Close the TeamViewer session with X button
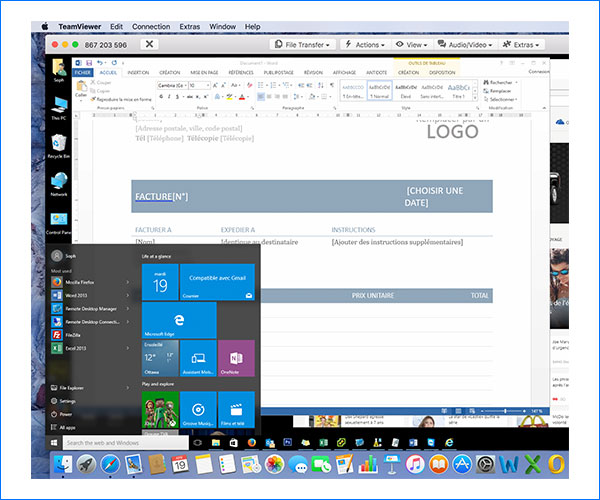This screenshot has width=600, height=500. [x=149, y=45]
